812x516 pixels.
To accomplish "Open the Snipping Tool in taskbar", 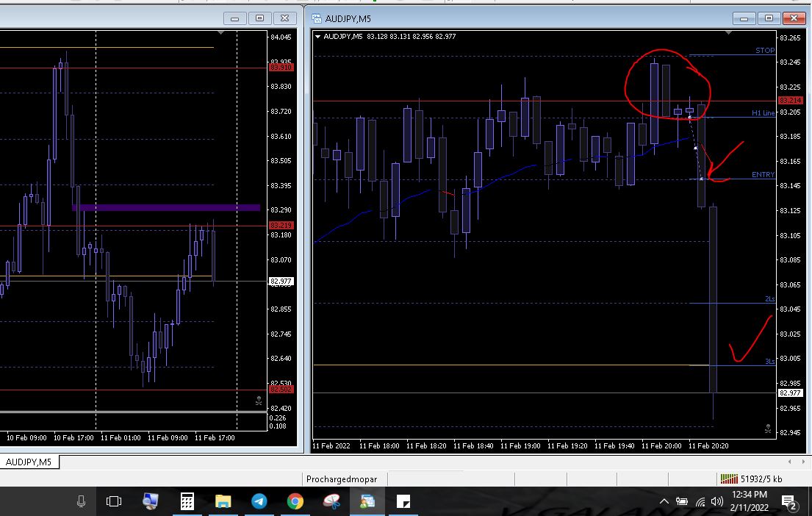I will point(331,501).
